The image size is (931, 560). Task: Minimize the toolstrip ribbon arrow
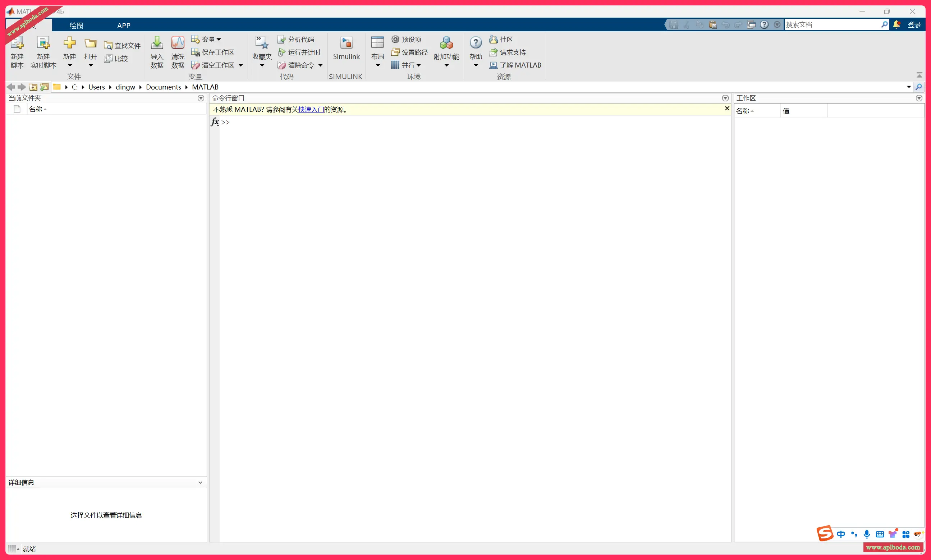[x=919, y=75]
